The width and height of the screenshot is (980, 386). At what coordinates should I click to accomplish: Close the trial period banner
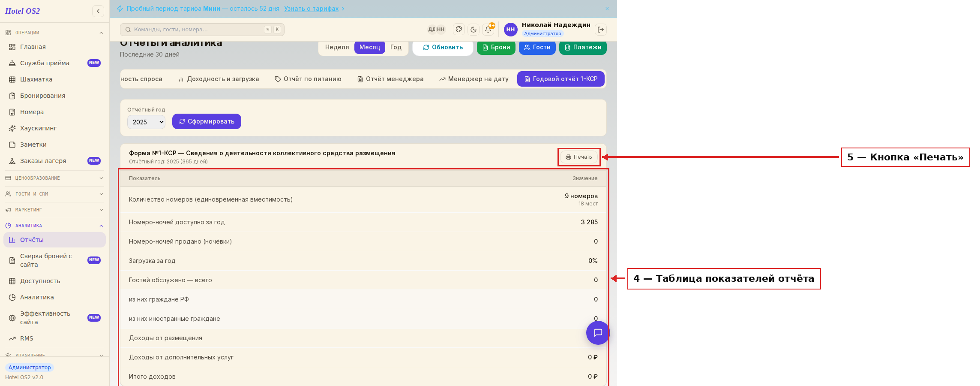tap(607, 9)
